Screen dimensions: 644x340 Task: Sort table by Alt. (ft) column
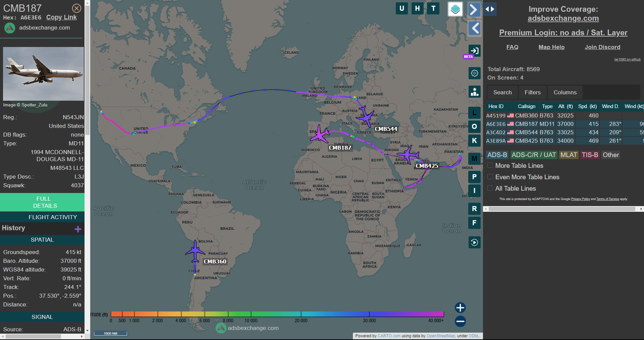[x=566, y=106]
